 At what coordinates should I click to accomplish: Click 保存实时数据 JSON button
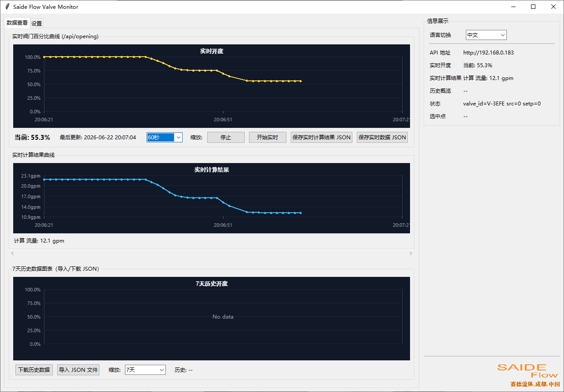[x=382, y=138]
